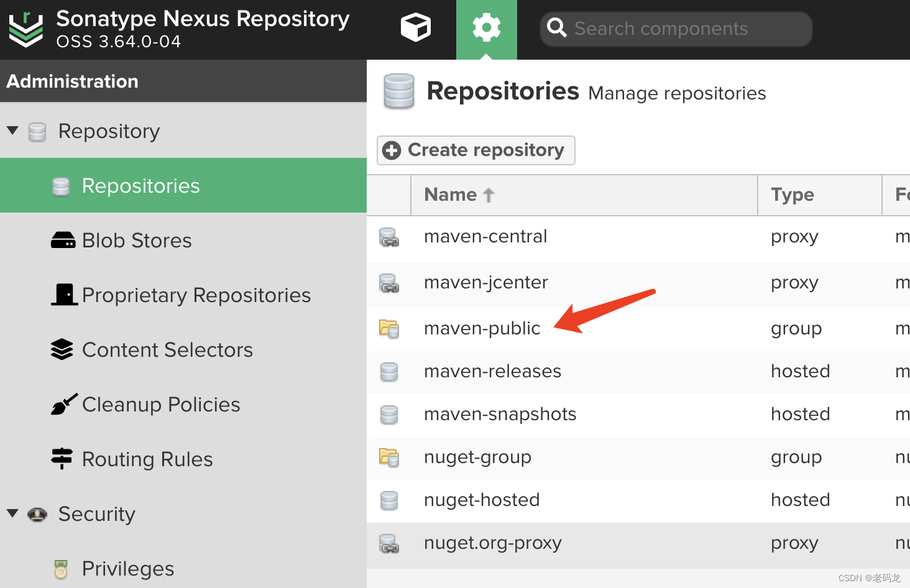Click the maven-central proxy icon
This screenshot has width=910, height=588.
tap(389, 238)
